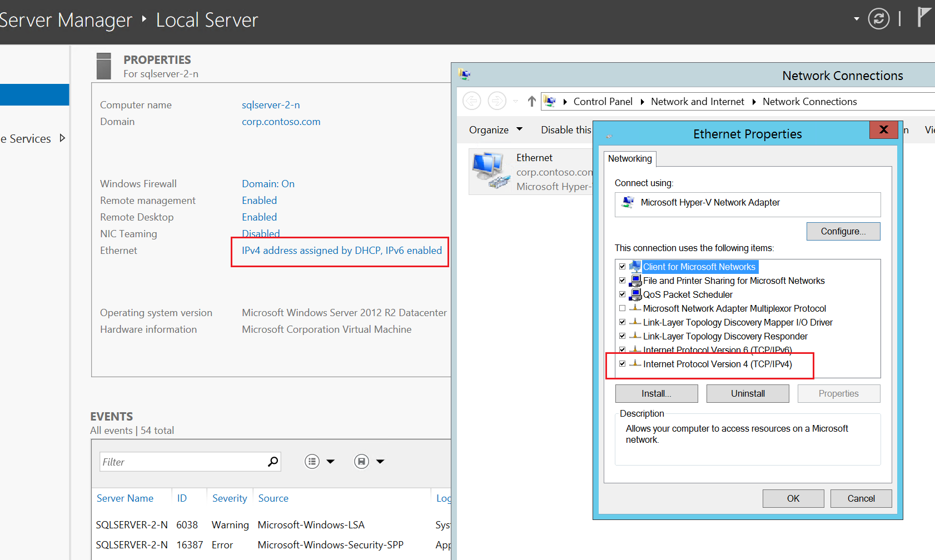Image resolution: width=935 pixels, height=560 pixels.
Task: Open the Organize dropdown menu
Action: pos(495,130)
